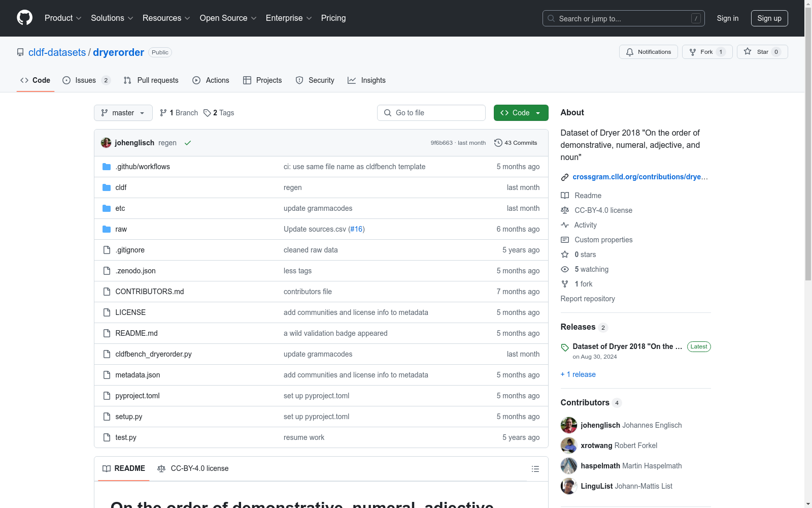Click xrotwang's contributor avatar
The width and height of the screenshot is (812, 508).
[x=569, y=446]
